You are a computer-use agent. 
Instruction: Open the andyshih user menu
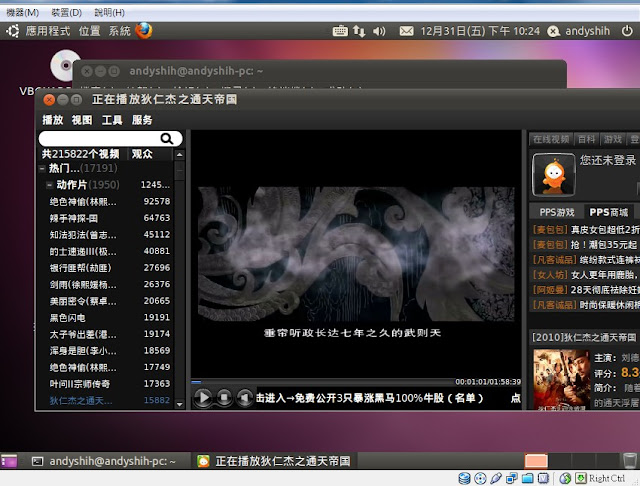tap(578, 31)
